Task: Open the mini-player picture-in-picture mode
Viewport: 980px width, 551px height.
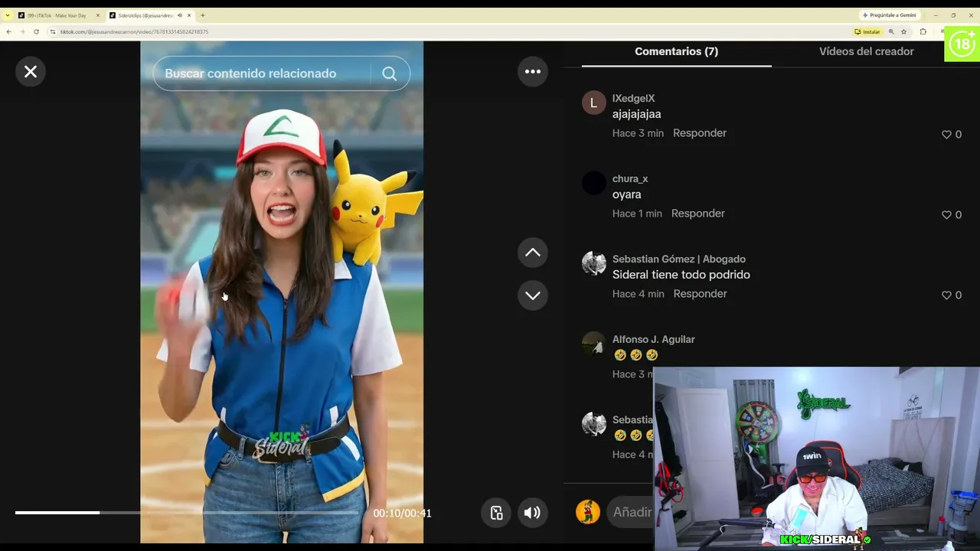Action: tap(496, 513)
